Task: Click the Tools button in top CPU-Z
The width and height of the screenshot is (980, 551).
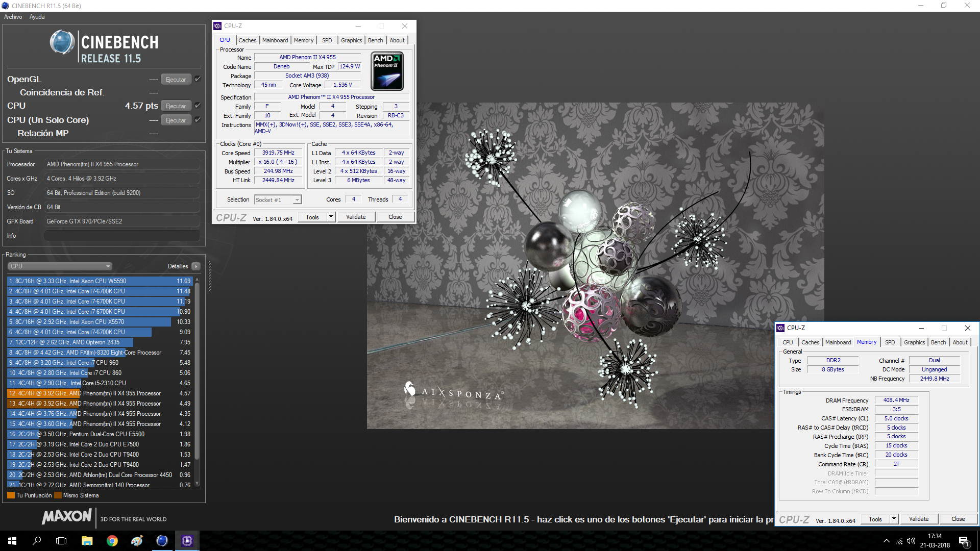Action: coord(312,217)
